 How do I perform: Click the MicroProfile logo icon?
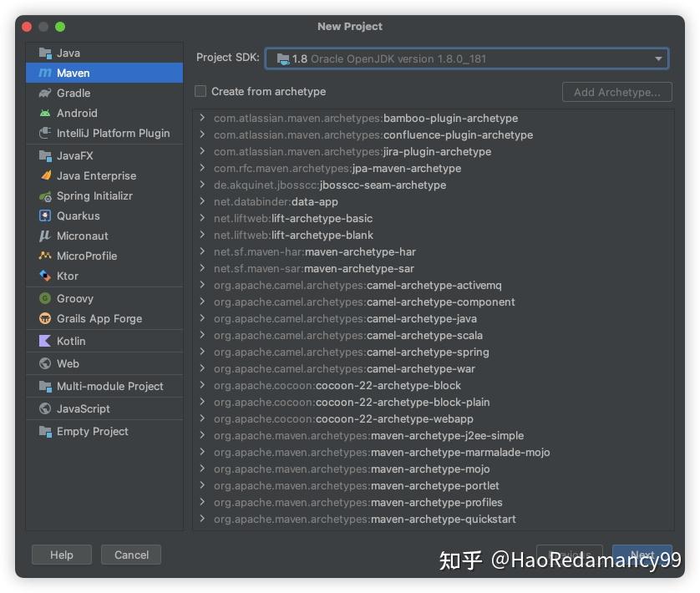[x=45, y=256]
